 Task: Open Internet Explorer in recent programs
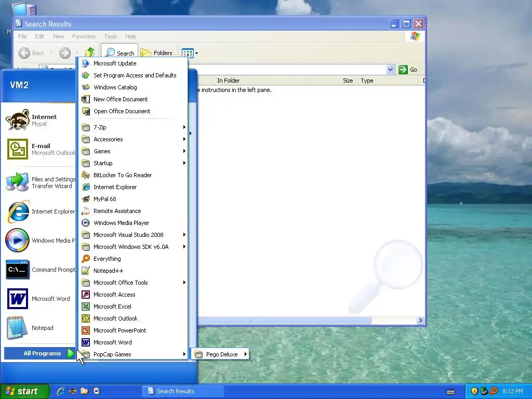coord(39,211)
